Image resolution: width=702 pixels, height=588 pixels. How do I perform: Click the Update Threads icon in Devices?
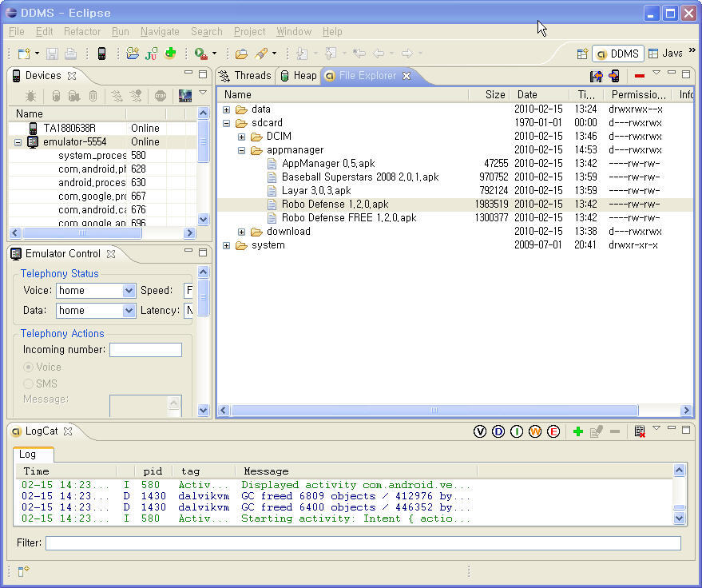(117, 95)
